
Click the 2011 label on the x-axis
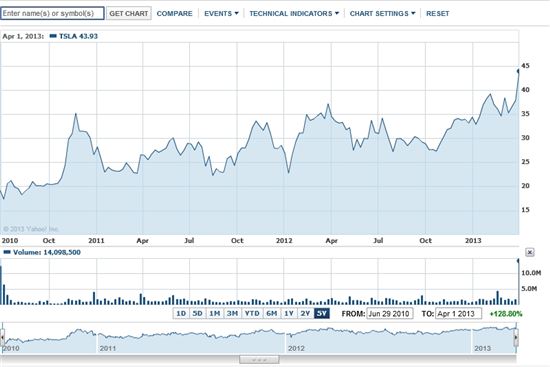pos(96,241)
